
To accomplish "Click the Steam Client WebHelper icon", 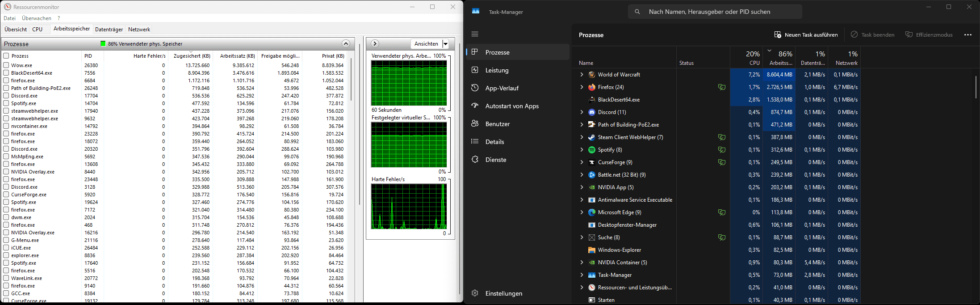I will point(592,137).
